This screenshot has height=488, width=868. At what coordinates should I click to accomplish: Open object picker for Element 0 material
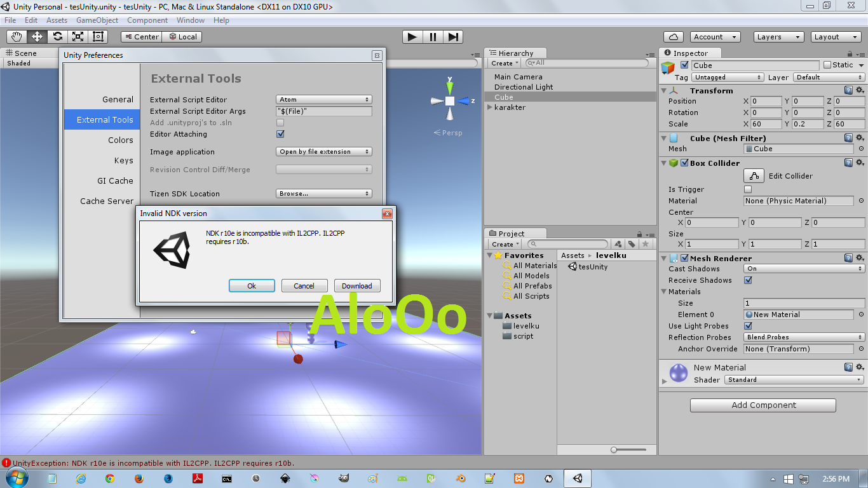[861, 315]
